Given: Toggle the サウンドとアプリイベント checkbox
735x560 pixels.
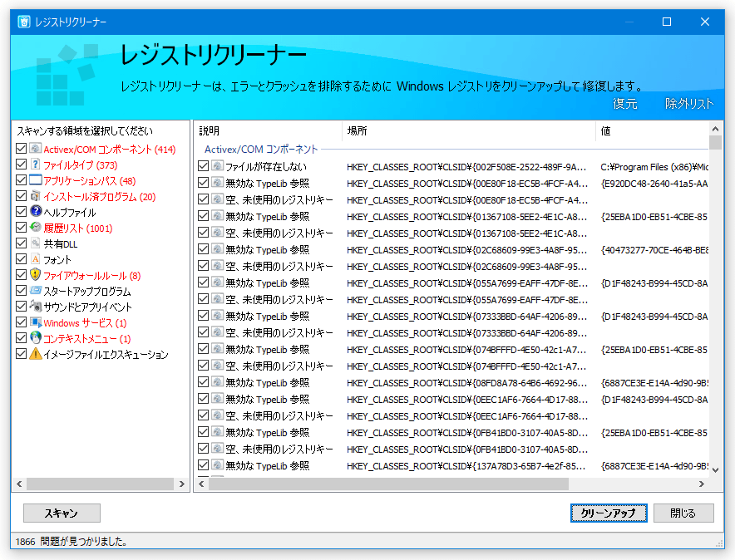Looking at the screenshot, I should point(21,307).
